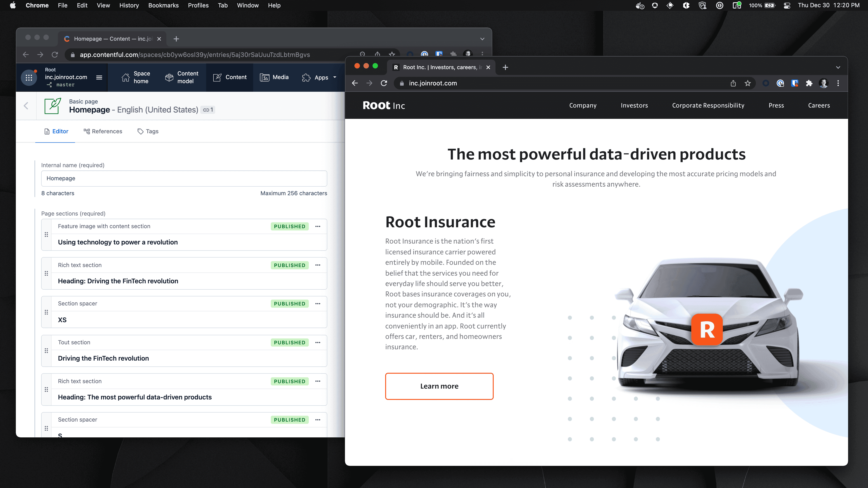
Task: Open actions menu for Driving the FinTech revolution rich text
Action: (x=318, y=265)
